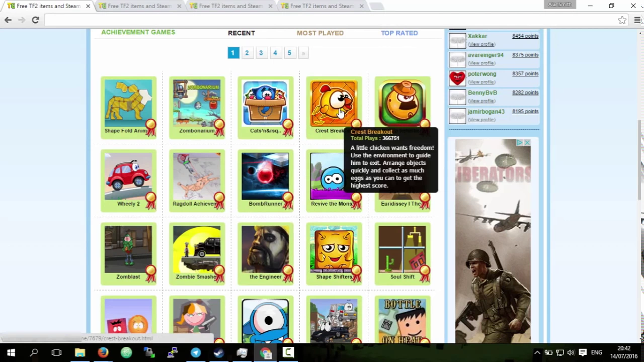
Task: Open the Shape Fold Animals game thumbnail
Action: [128, 103]
